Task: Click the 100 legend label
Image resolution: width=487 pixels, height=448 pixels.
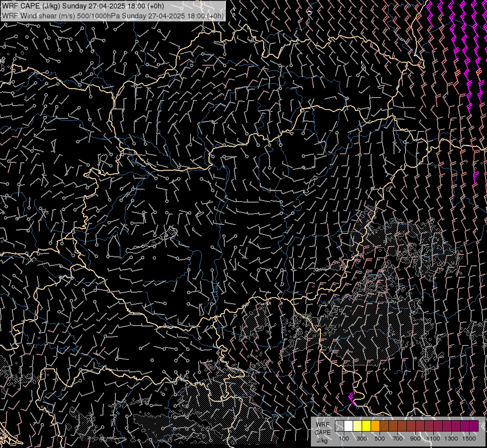Action: tap(344, 439)
